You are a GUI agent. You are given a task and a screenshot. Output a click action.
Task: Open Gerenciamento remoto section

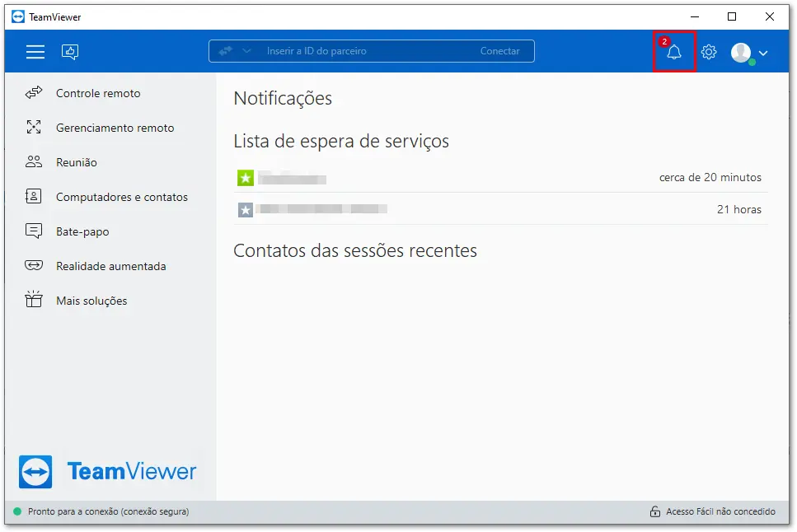pyautogui.click(x=115, y=128)
